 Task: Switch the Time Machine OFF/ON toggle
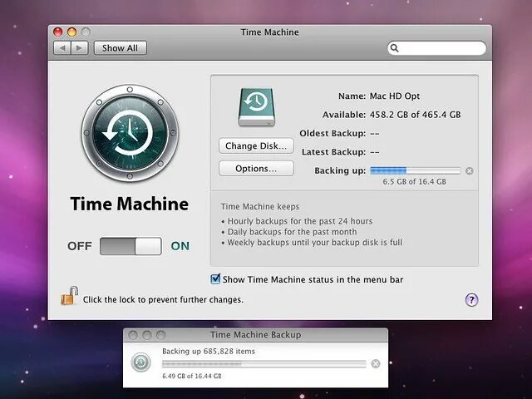click(131, 246)
